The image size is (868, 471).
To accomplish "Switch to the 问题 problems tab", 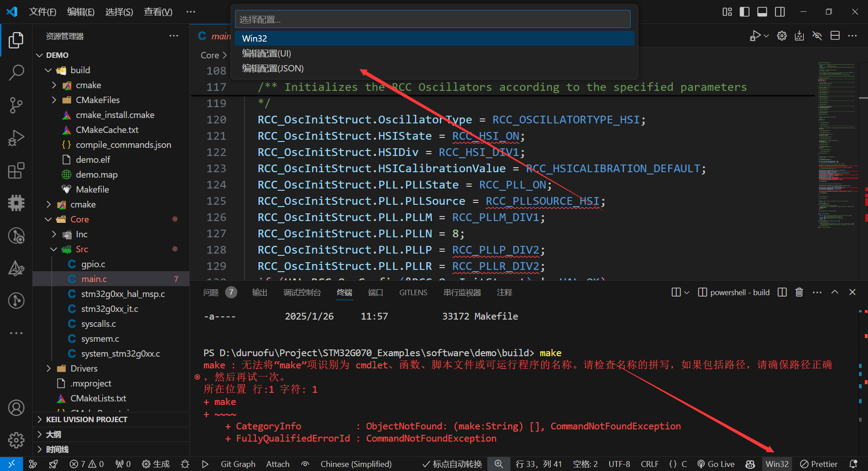I will click(211, 292).
